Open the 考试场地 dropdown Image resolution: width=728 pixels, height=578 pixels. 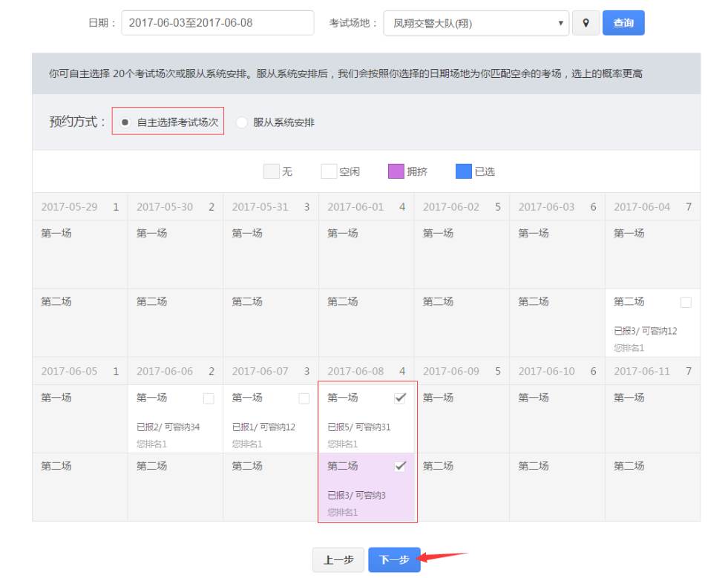point(476,23)
